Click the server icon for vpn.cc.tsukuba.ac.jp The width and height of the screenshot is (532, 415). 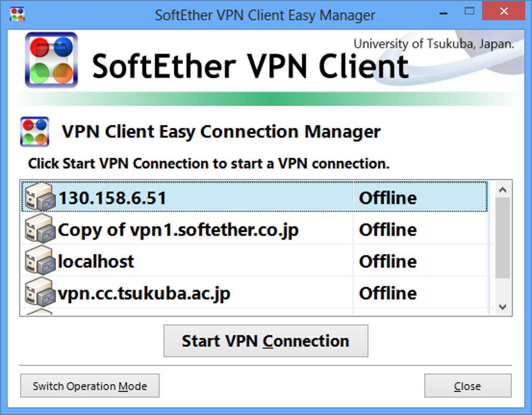click(x=39, y=292)
